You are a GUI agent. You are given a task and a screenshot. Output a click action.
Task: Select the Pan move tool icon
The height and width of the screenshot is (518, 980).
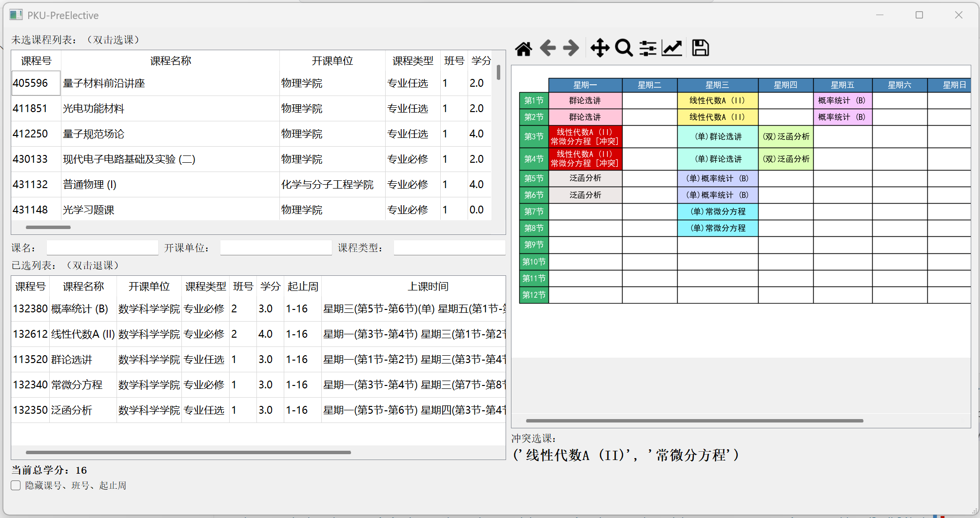point(600,48)
